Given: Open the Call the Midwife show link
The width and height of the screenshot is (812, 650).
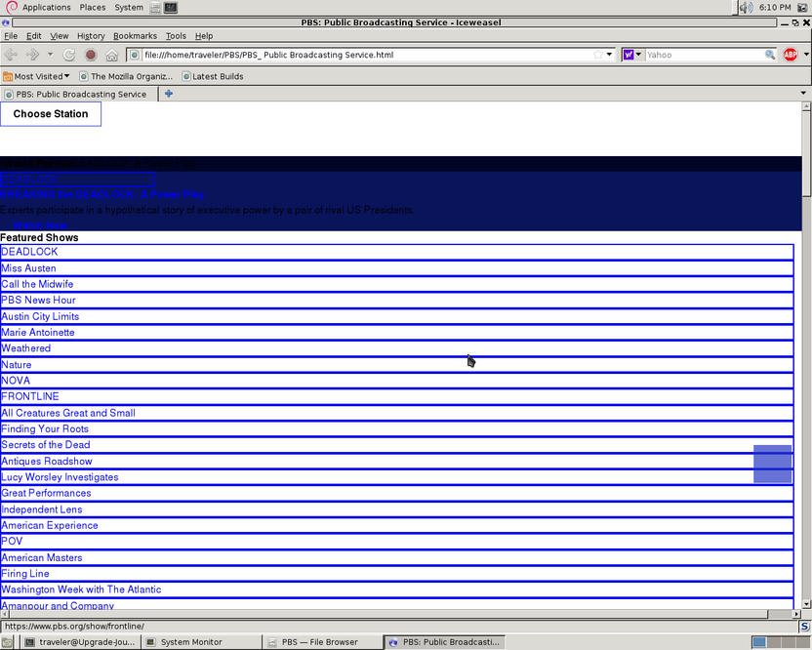Looking at the screenshot, I should coord(396,284).
